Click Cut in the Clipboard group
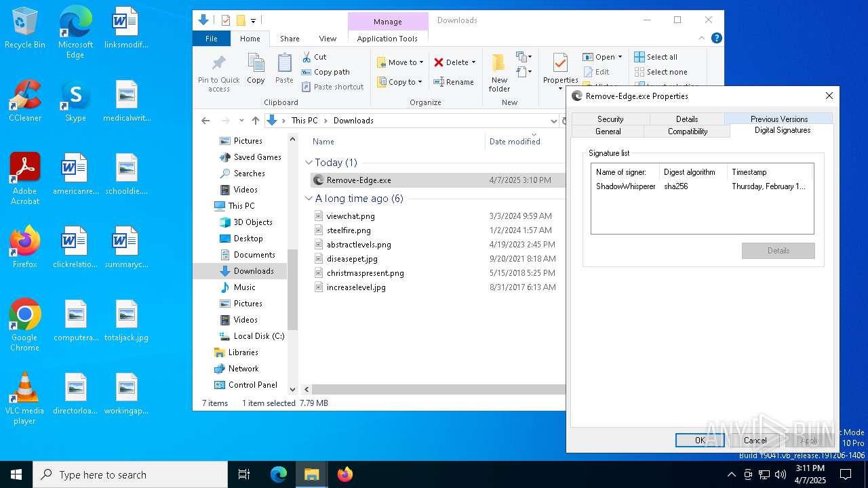The width and height of the screenshot is (868, 488). [x=314, y=57]
